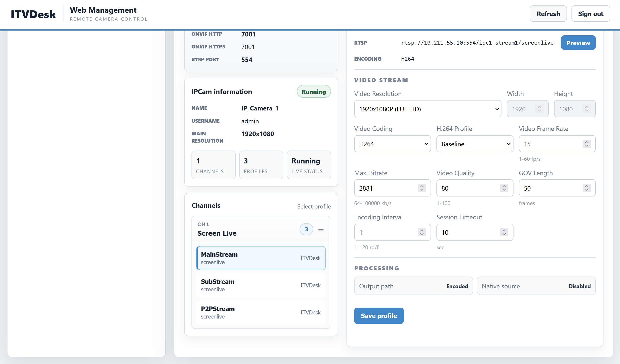Click the IP_Camera_1 name value

coord(259,108)
